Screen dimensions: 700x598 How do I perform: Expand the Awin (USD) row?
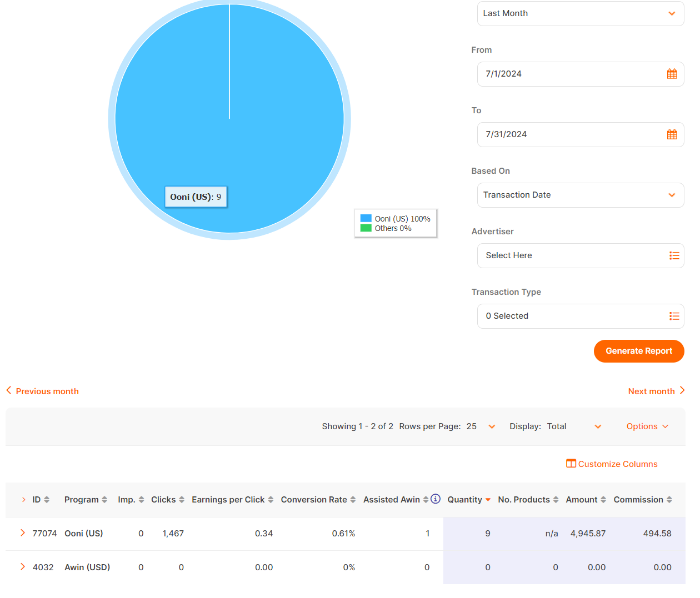click(23, 567)
